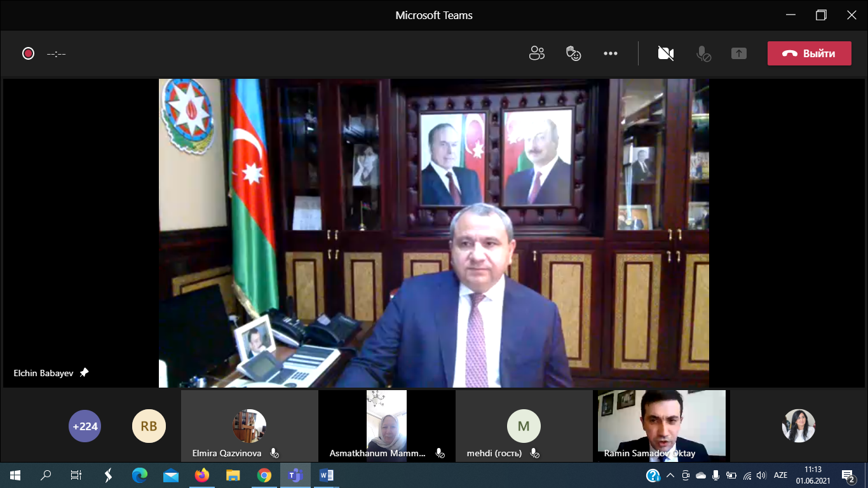Viewport: 868px width, 488px height.
Task: Click Elmira Qazvinova's muted mic icon
Action: point(274,453)
